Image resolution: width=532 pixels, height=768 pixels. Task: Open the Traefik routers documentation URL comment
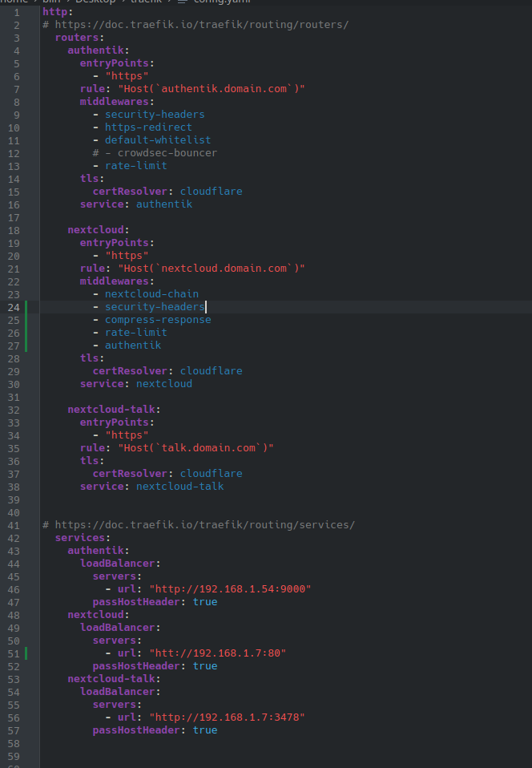(201, 25)
